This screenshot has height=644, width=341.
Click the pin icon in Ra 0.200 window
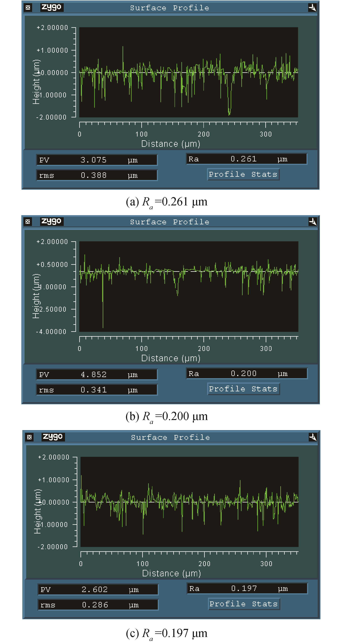(x=312, y=222)
